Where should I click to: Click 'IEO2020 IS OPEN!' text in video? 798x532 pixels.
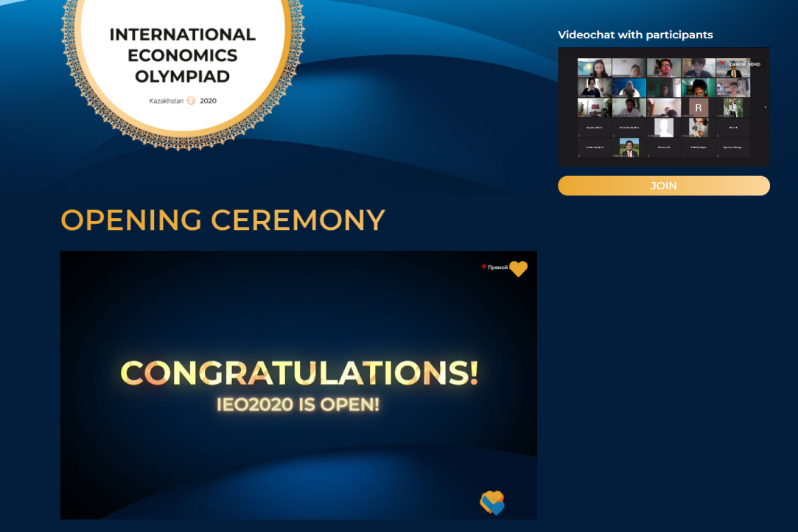[x=298, y=404]
